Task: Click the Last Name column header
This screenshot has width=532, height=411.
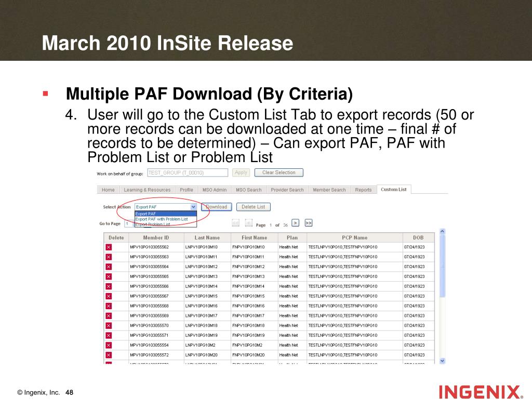Action: [207, 237]
